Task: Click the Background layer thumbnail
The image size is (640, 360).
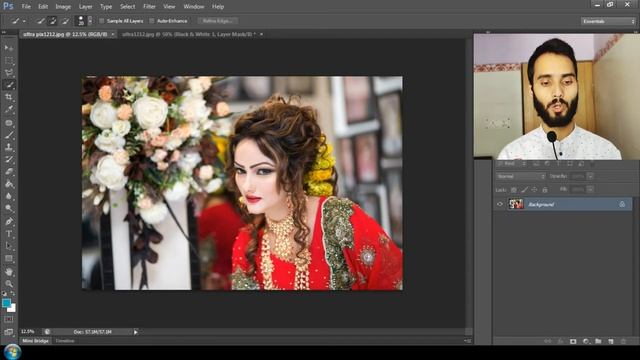Action: pos(516,204)
